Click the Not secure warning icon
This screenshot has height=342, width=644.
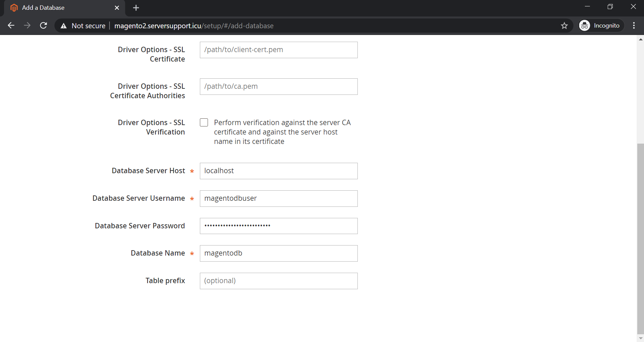coord(63,26)
